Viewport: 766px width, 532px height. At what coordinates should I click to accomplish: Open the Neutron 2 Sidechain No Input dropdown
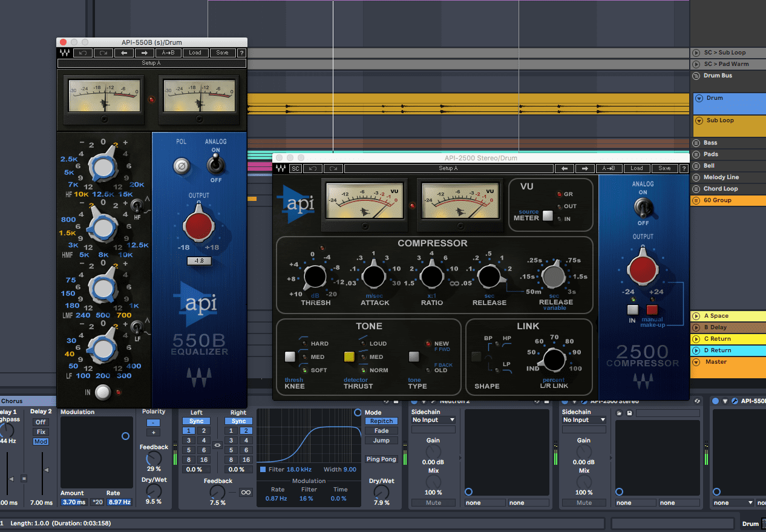point(433,420)
